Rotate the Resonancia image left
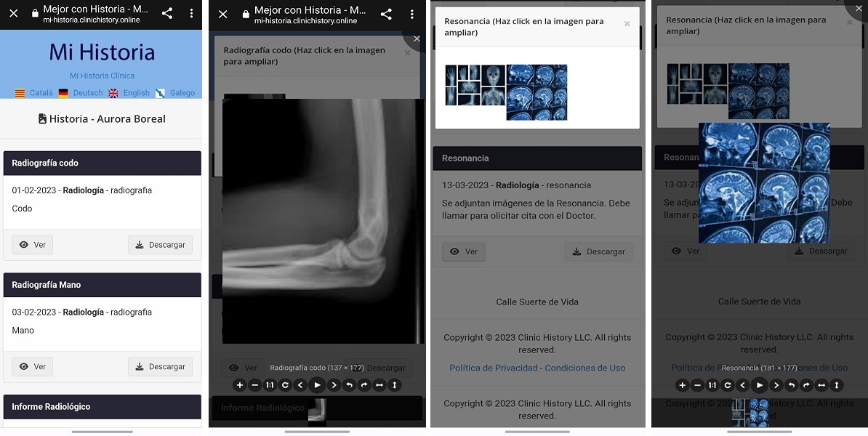The width and height of the screenshot is (868, 436). click(x=792, y=385)
